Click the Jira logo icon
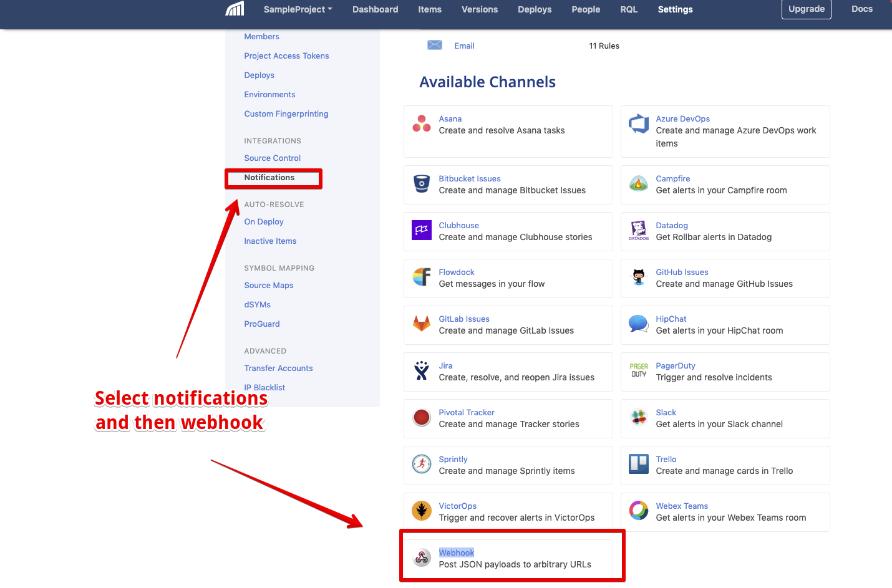Image resolution: width=892 pixels, height=588 pixels. click(x=422, y=370)
